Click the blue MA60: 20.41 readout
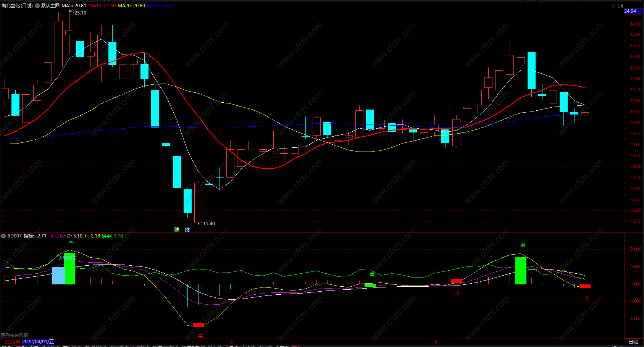 coord(160,6)
